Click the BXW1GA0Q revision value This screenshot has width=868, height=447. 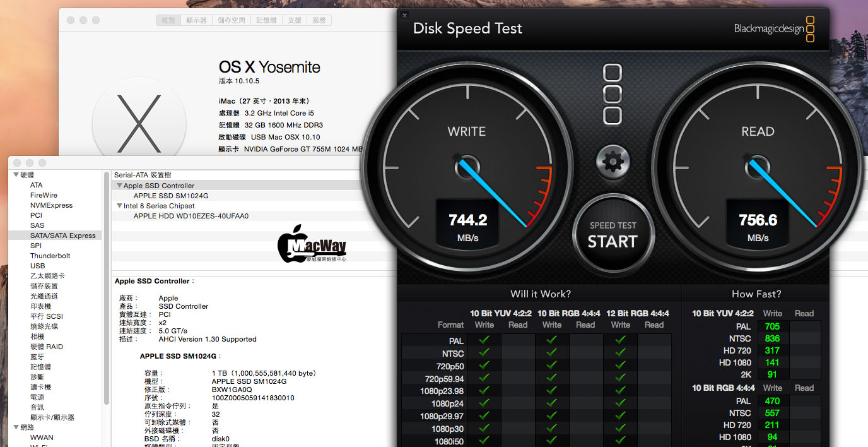232,390
